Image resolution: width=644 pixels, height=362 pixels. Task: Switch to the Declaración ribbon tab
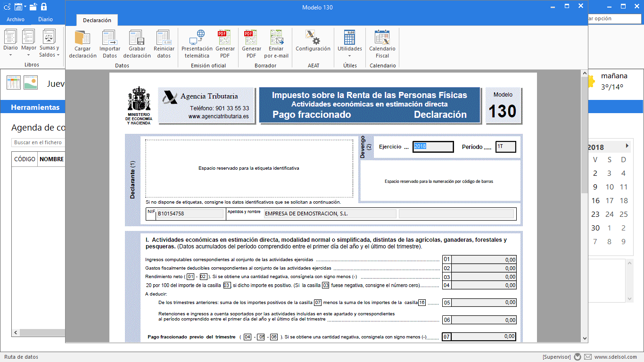click(x=97, y=20)
